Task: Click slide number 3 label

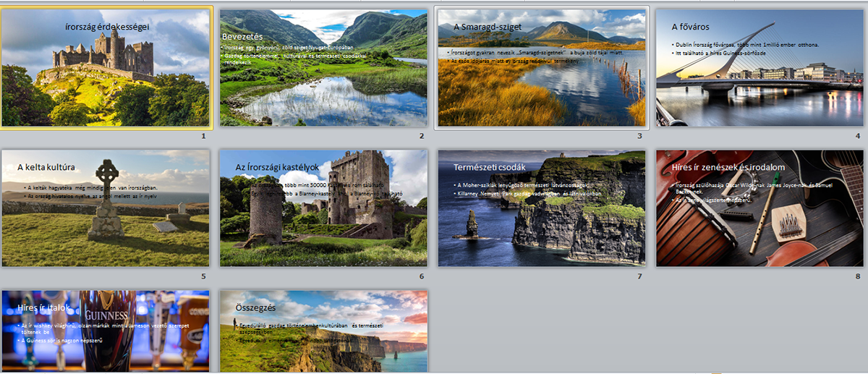Action: (x=640, y=136)
